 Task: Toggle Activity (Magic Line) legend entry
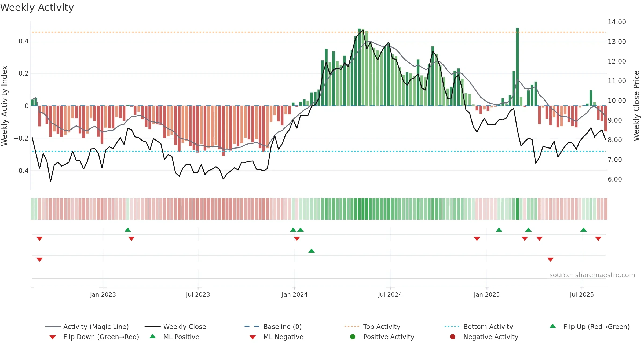coord(87,327)
